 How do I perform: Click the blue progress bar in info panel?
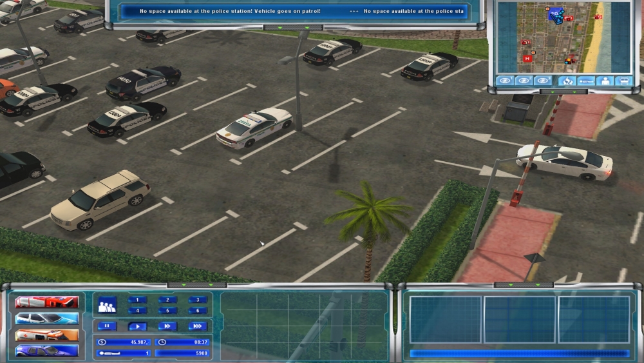pos(520,353)
